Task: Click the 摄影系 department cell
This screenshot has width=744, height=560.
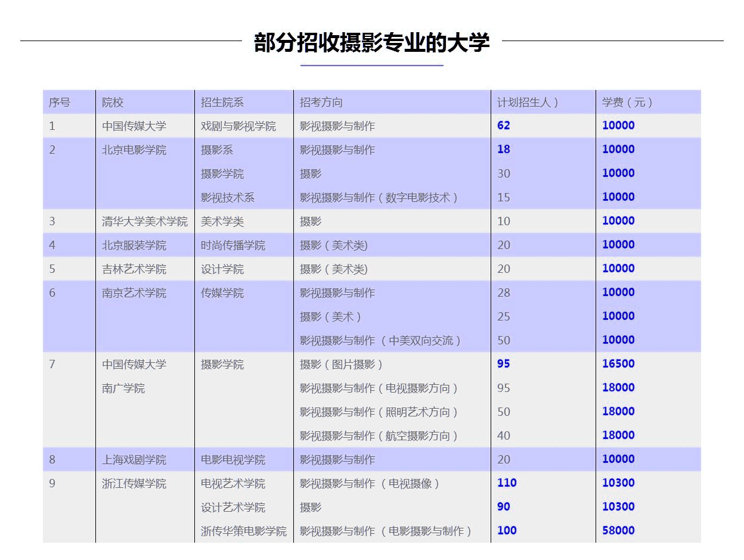Action: (218, 150)
